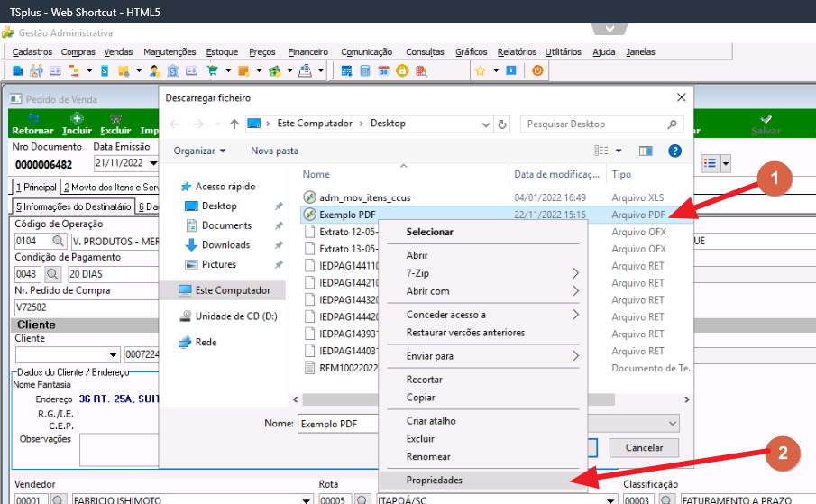Switch to the 2 Movto dos Itens tab
The image size is (816, 504).
click(112, 188)
